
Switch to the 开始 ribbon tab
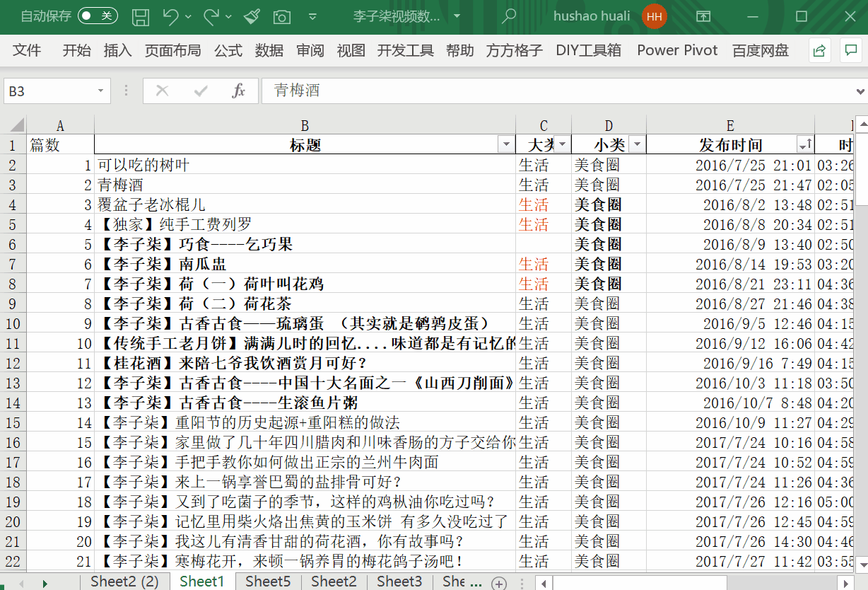coord(76,50)
